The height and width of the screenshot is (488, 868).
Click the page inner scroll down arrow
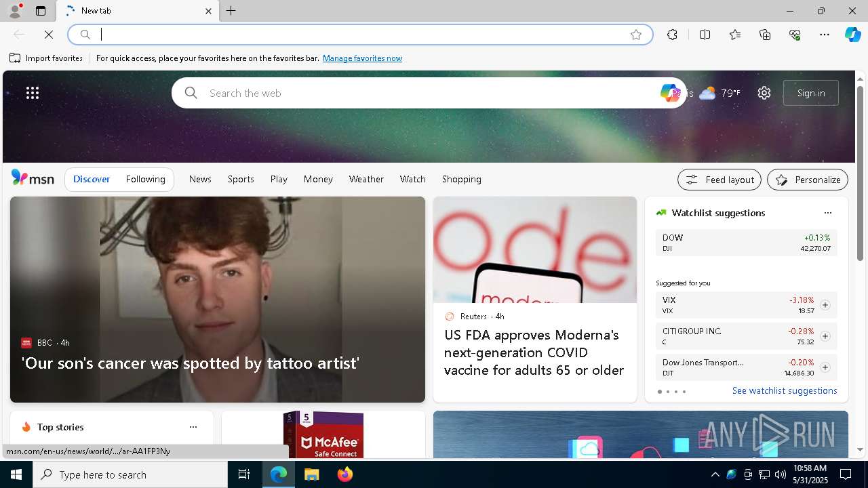click(x=860, y=449)
